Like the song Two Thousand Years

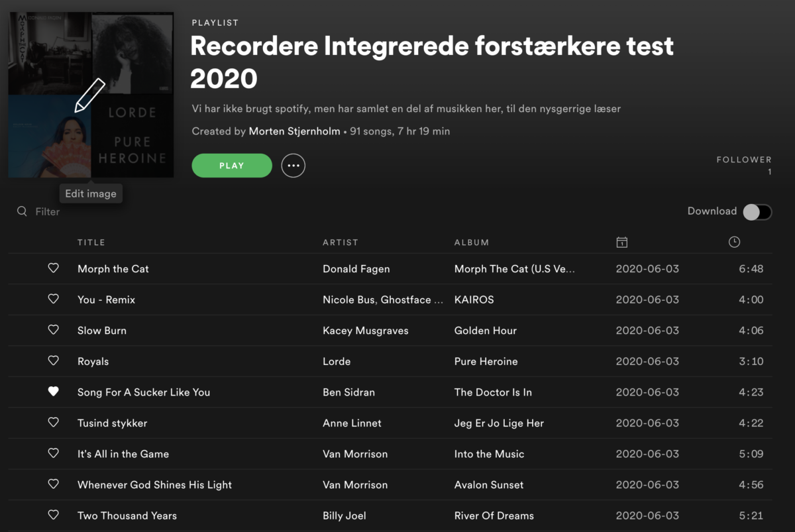[x=54, y=515]
